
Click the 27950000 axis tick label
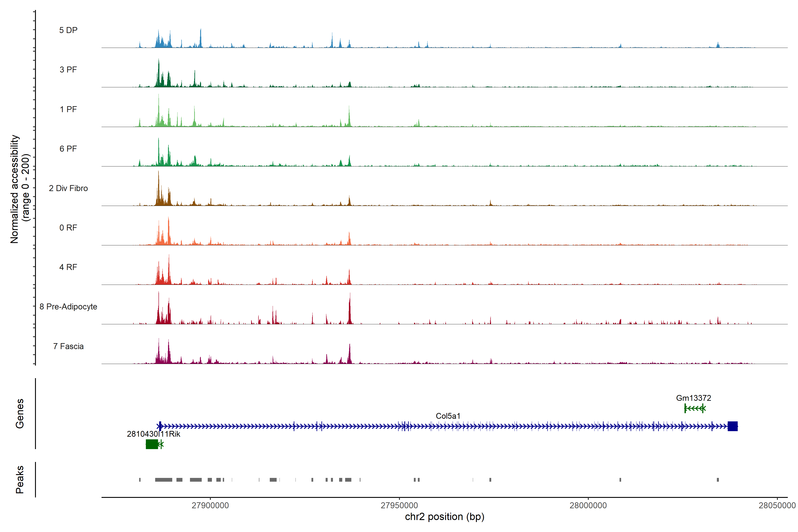399,505
